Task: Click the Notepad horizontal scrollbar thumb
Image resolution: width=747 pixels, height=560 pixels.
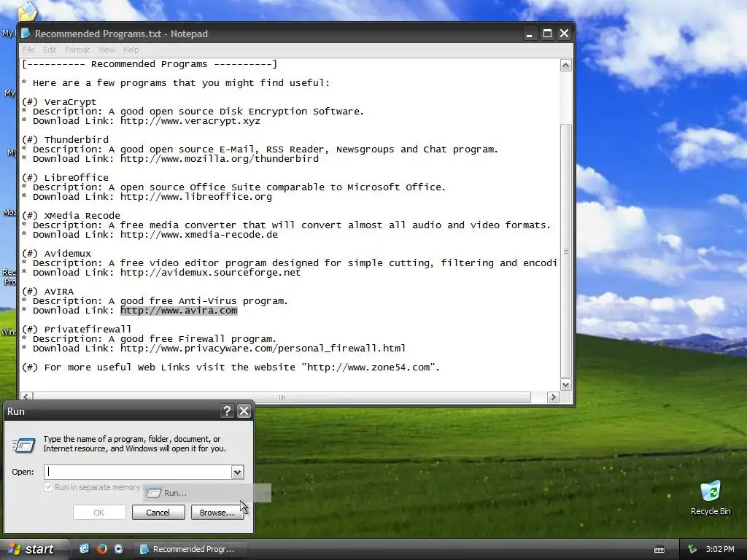Action: 282,397
